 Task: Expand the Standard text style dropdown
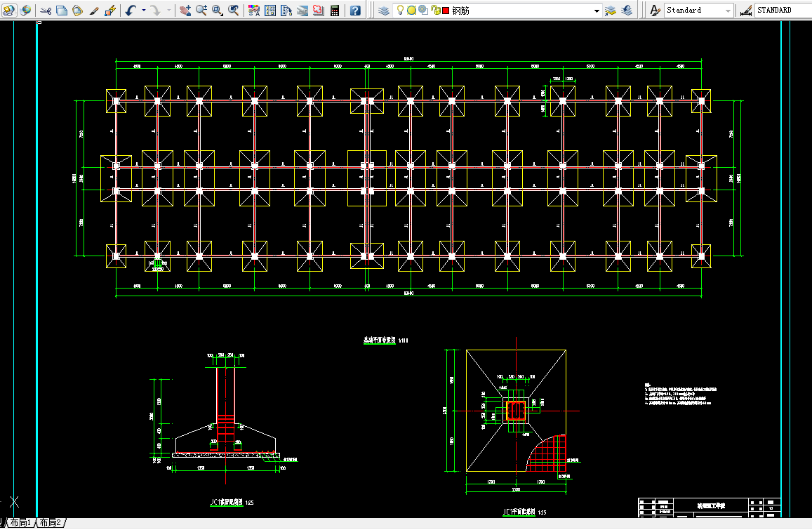click(728, 11)
